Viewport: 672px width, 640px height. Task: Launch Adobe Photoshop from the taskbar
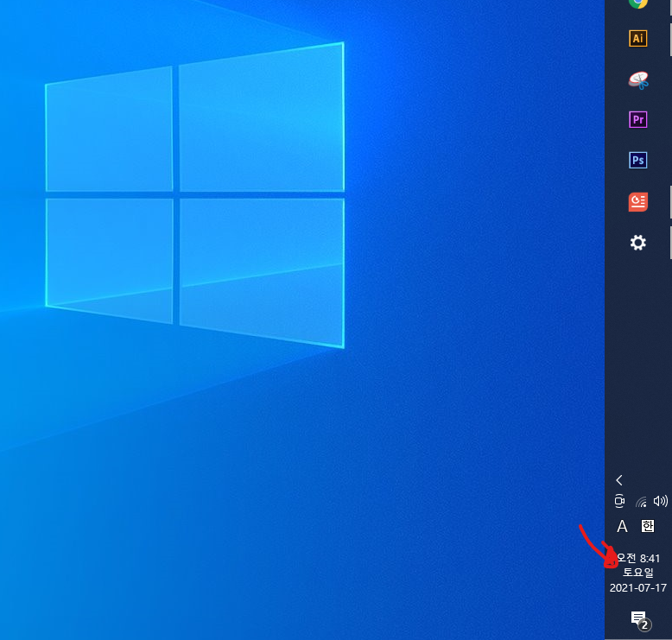click(x=638, y=161)
